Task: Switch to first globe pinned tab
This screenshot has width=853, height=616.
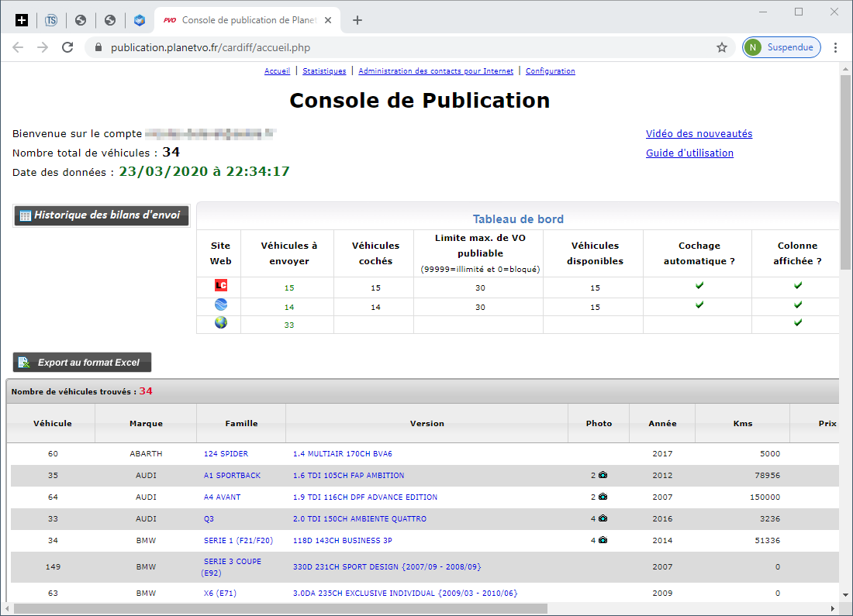Action: [81, 20]
